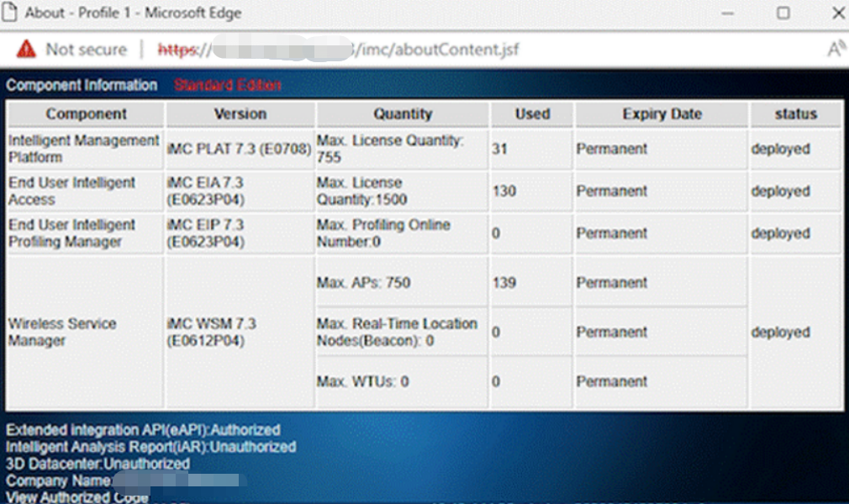849x504 pixels.
Task: Click the used value '130'
Action: (x=504, y=191)
